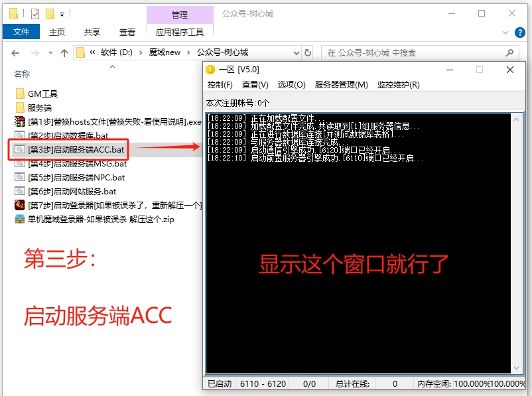Click the 启动网站服务.bat file icon
532x396 pixels.
point(20,191)
